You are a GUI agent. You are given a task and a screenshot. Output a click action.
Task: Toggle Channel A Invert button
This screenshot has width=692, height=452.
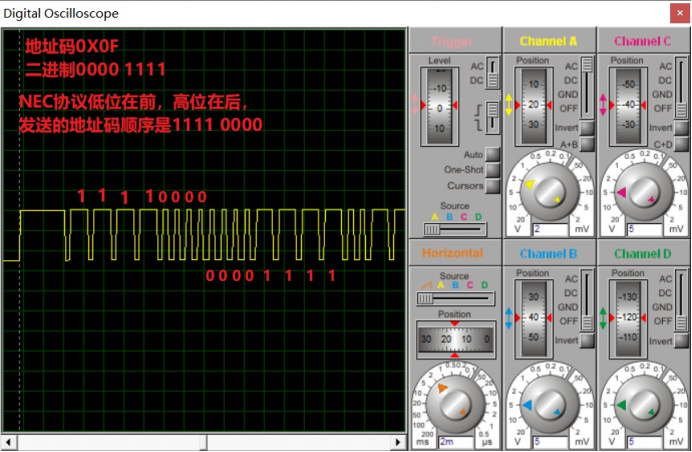[x=587, y=128]
